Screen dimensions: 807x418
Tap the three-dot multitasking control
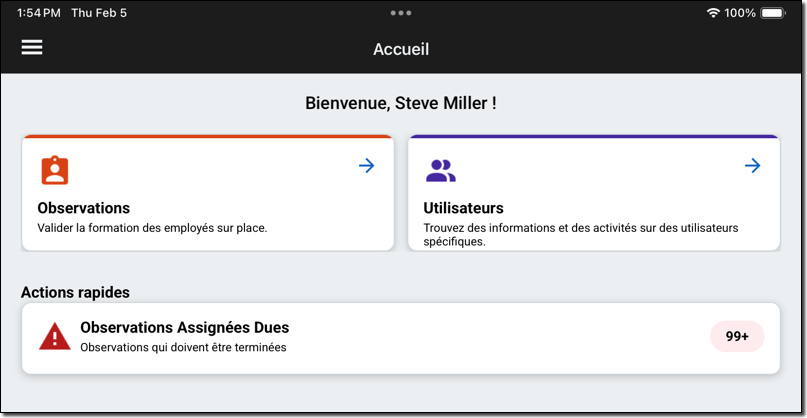click(x=401, y=13)
